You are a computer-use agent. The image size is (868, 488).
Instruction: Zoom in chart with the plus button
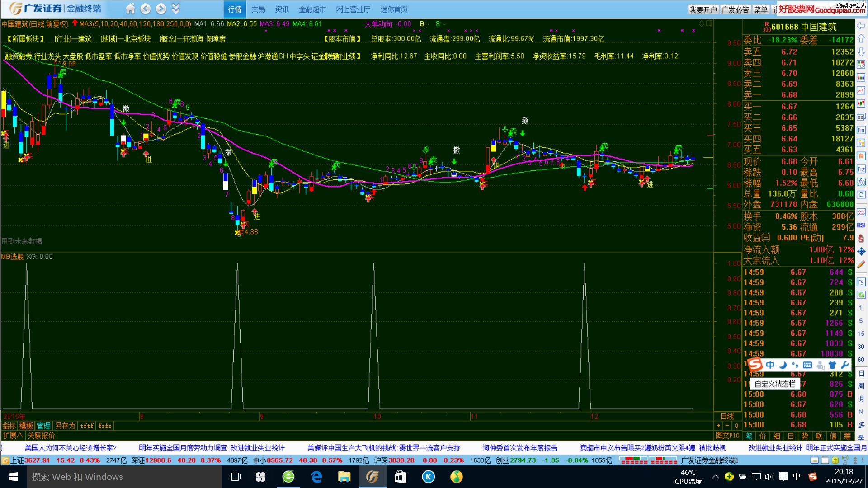tap(718, 426)
